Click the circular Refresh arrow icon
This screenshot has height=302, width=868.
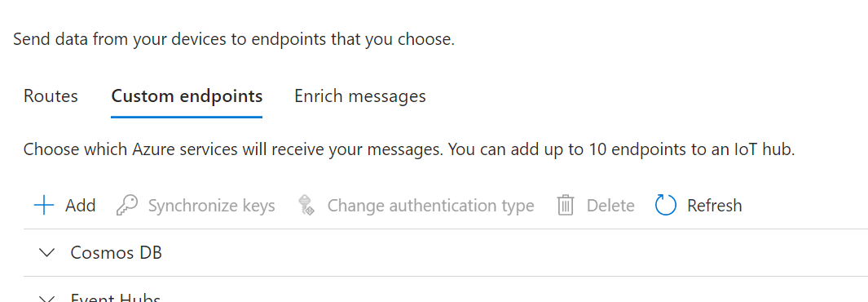665,206
